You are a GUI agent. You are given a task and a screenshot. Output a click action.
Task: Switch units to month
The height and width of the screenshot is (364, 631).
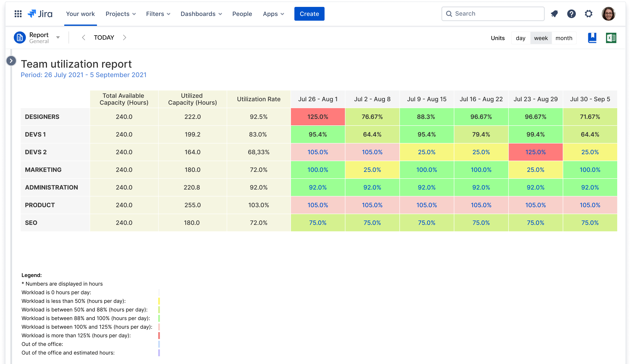[564, 38]
